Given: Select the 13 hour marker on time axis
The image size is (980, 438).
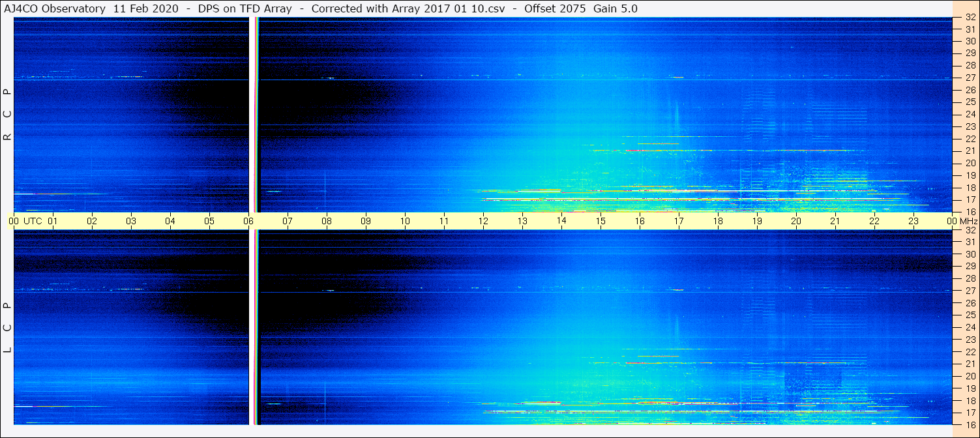Looking at the screenshot, I should (522, 221).
